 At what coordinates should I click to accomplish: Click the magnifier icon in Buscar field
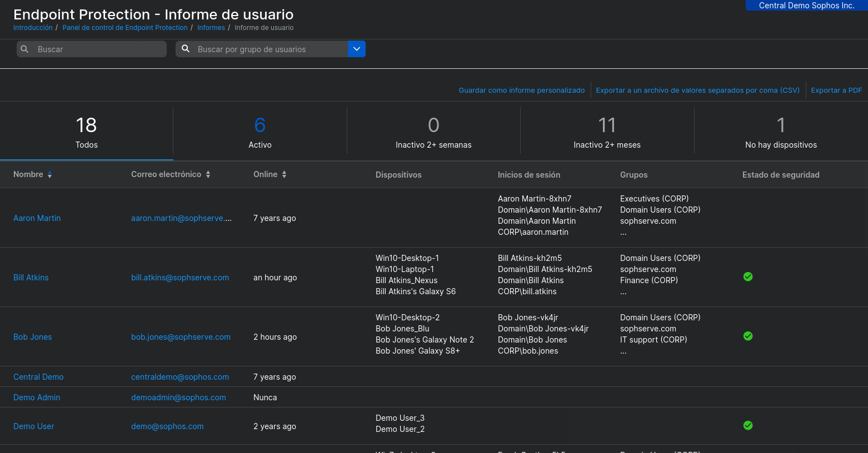coord(24,49)
